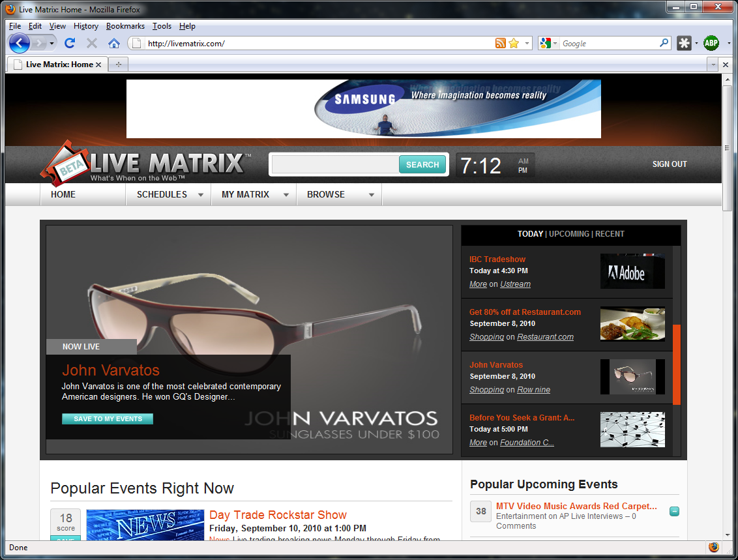Open the Bookmarks menu
Screen dimensions: 738x560
[125, 26]
